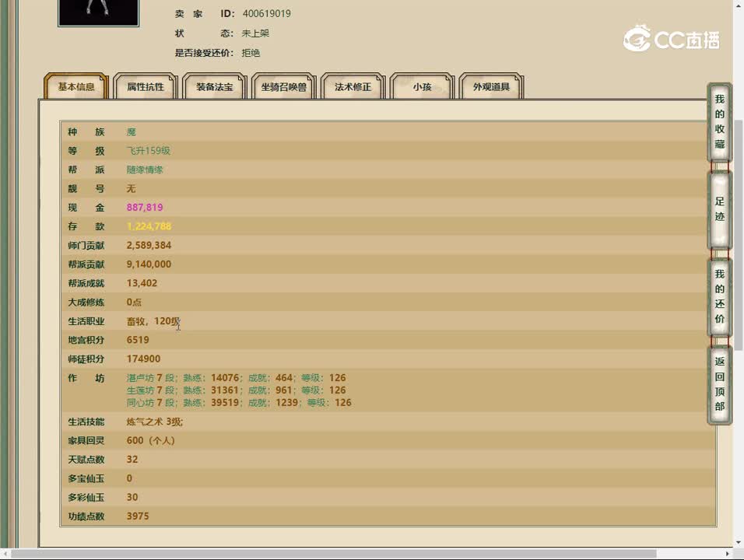Open the 坐骑召唤兽 tab
This screenshot has height=560, width=744.
284,86
